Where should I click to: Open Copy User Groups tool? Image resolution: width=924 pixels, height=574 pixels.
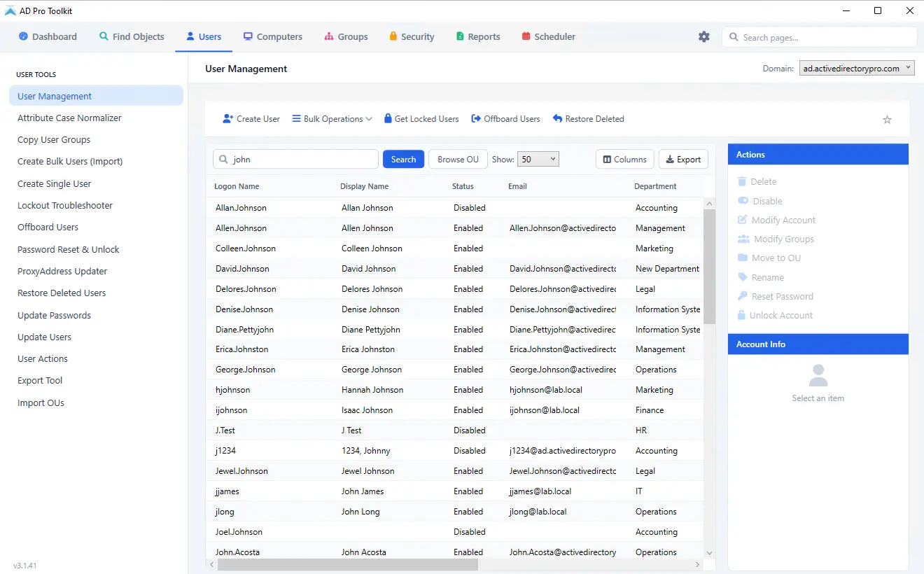(96, 139)
